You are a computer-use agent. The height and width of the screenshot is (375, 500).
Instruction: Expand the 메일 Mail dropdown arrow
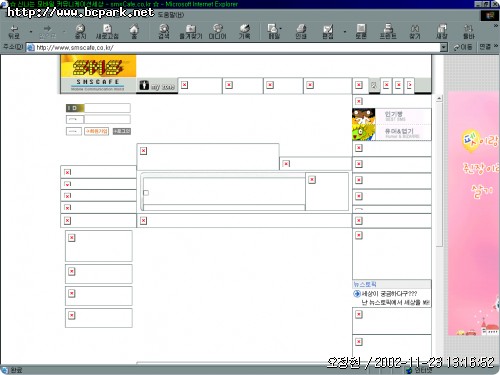point(280,29)
